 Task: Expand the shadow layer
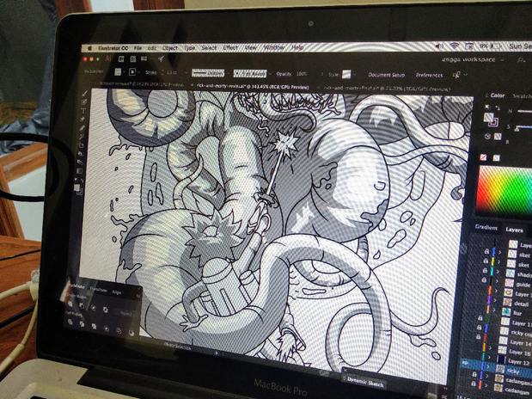(x=498, y=272)
